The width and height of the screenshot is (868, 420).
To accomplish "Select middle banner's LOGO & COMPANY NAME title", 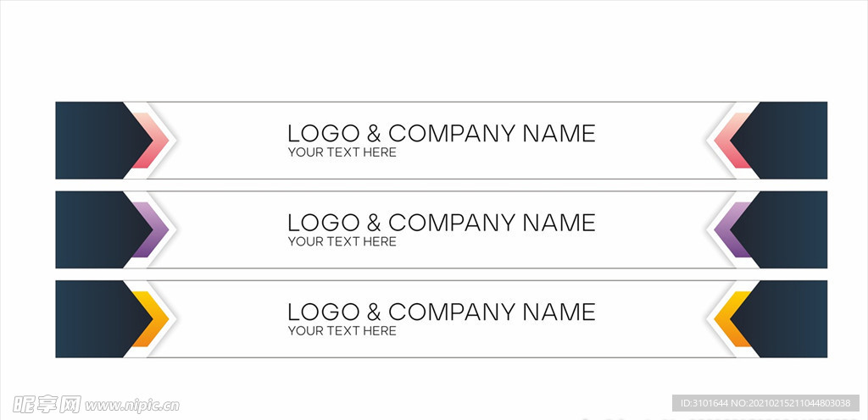I will click(441, 222).
